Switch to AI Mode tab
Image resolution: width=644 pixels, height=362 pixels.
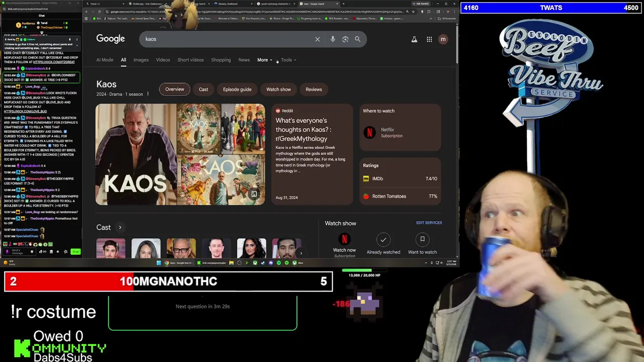pos(105,60)
